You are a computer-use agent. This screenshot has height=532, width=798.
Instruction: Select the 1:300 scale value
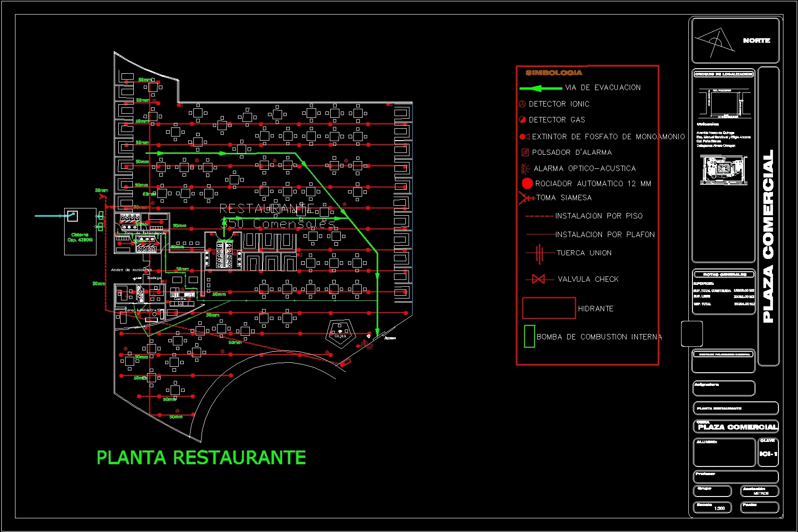[719, 508]
